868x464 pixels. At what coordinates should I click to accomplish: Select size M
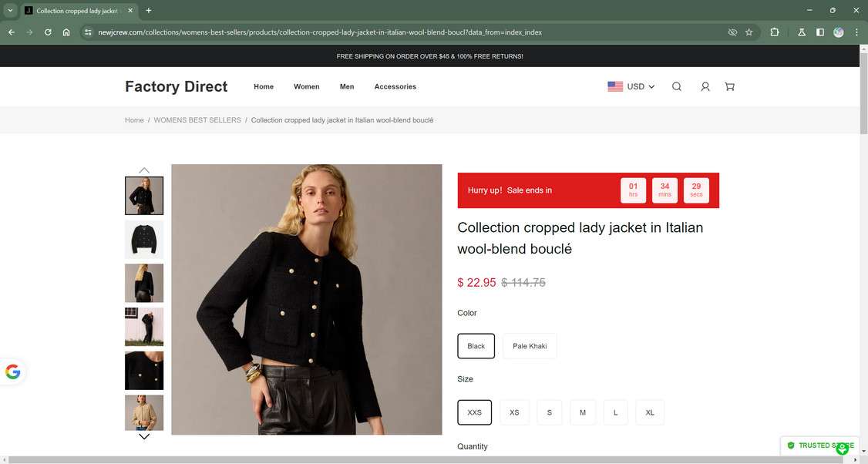coord(582,412)
